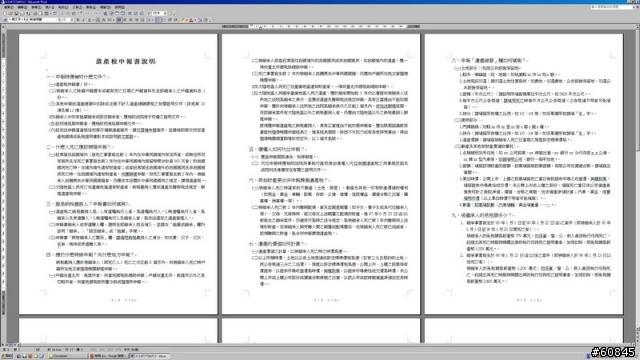Create a new blank document

[x=5, y=13]
